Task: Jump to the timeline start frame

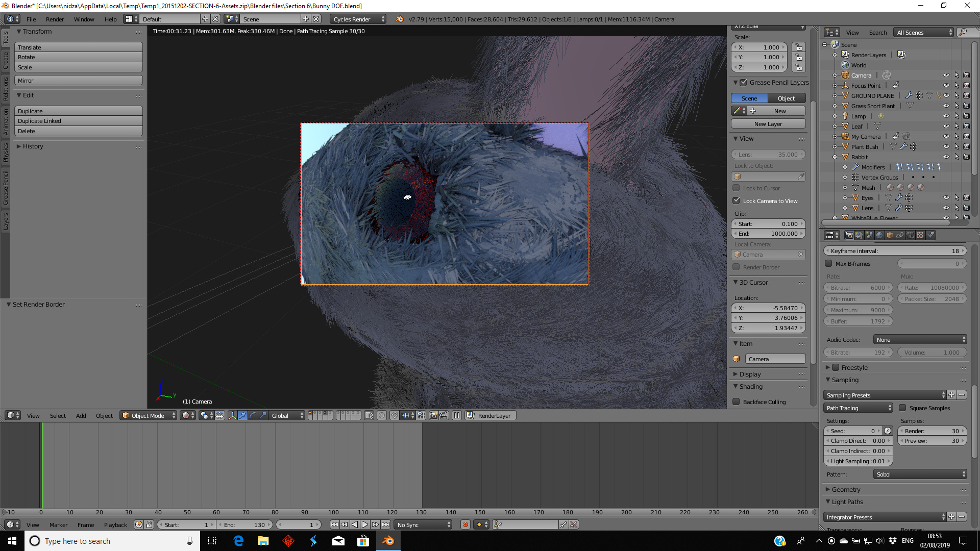Action: [x=334, y=524]
